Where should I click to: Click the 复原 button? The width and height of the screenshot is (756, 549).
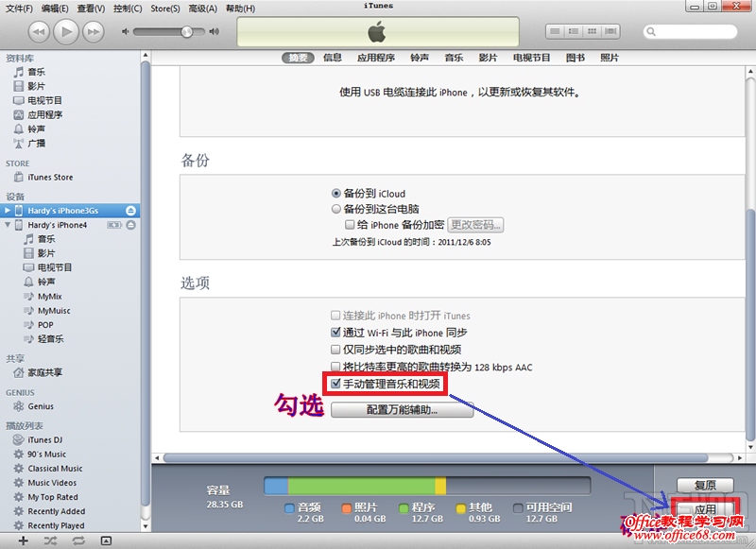pyautogui.click(x=705, y=485)
